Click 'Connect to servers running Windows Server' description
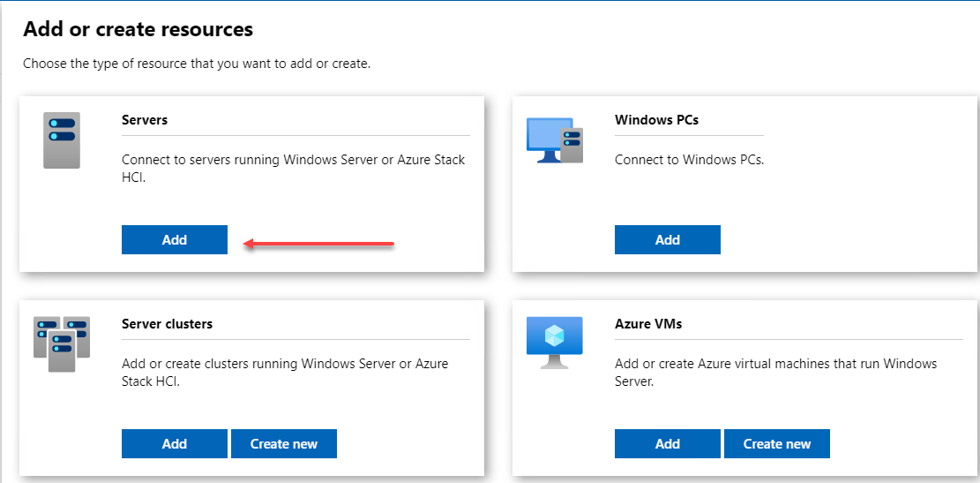The height and width of the screenshot is (483, 980). click(x=294, y=169)
